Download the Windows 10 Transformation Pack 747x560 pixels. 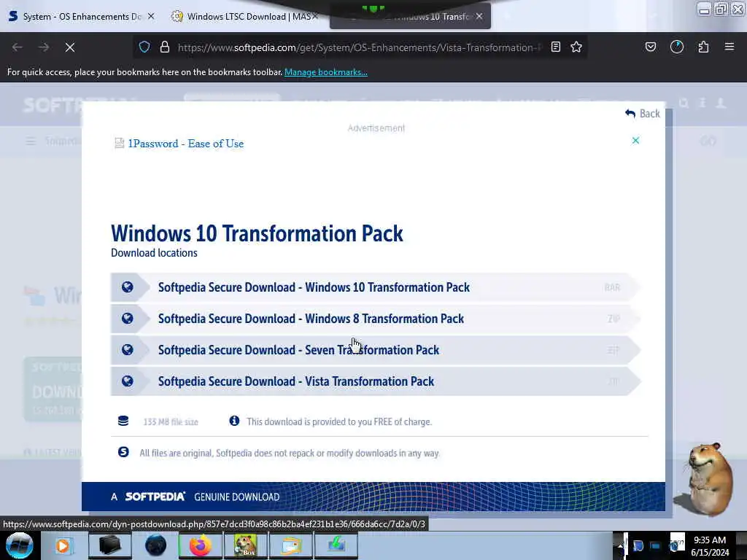click(x=376, y=287)
